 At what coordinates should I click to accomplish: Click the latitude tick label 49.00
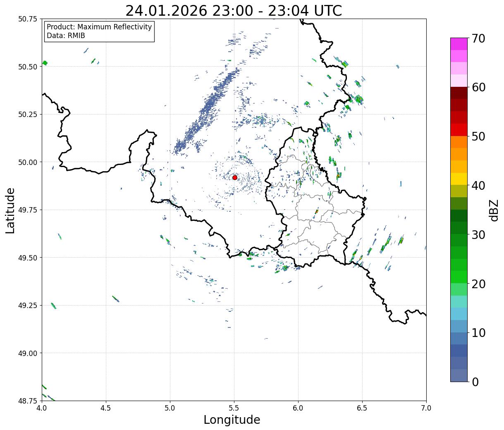28,353
